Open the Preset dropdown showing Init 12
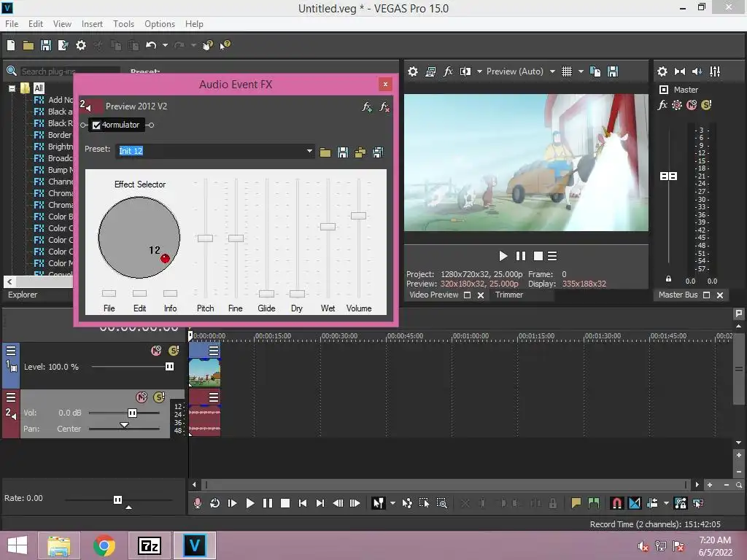This screenshot has height=560, width=747. tap(309, 152)
